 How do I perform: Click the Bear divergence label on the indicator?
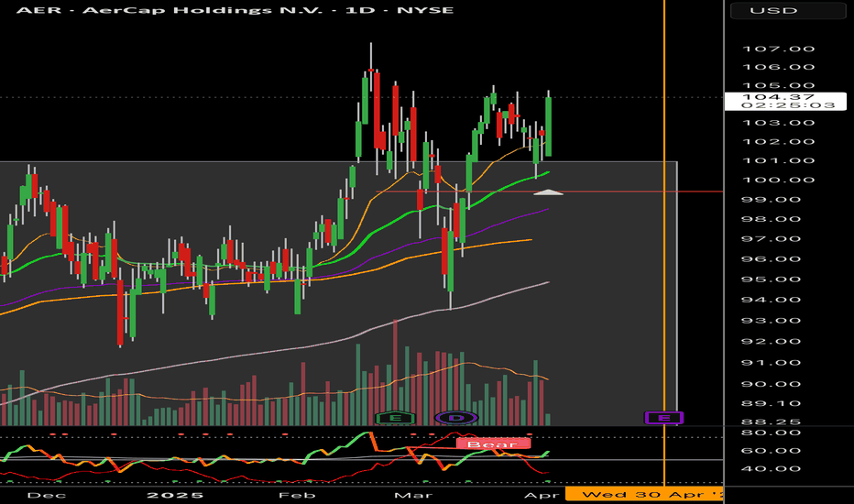[x=493, y=444]
